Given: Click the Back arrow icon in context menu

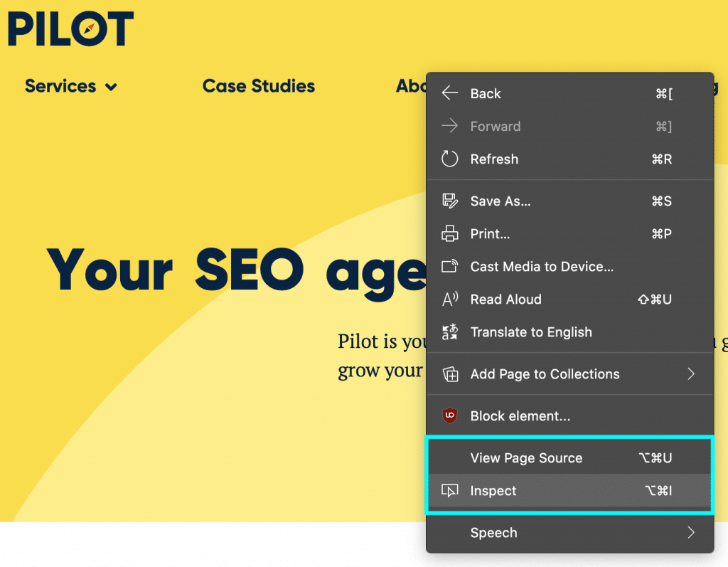Looking at the screenshot, I should coord(449,93).
